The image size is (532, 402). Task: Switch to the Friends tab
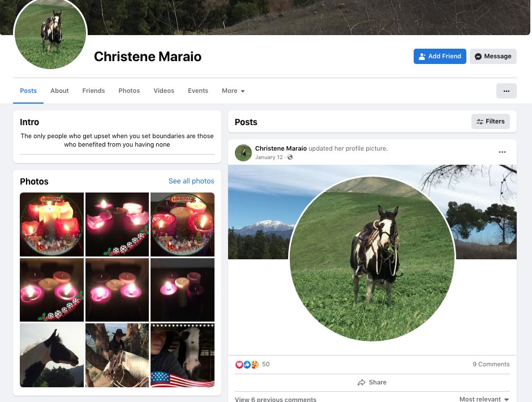click(93, 91)
